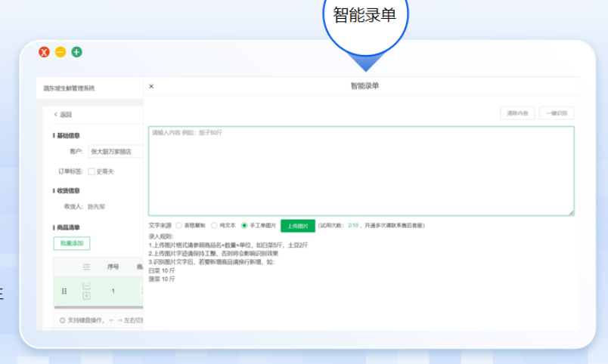Click the green maximize circle
The width and height of the screenshot is (608, 364).
(x=76, y=52)
